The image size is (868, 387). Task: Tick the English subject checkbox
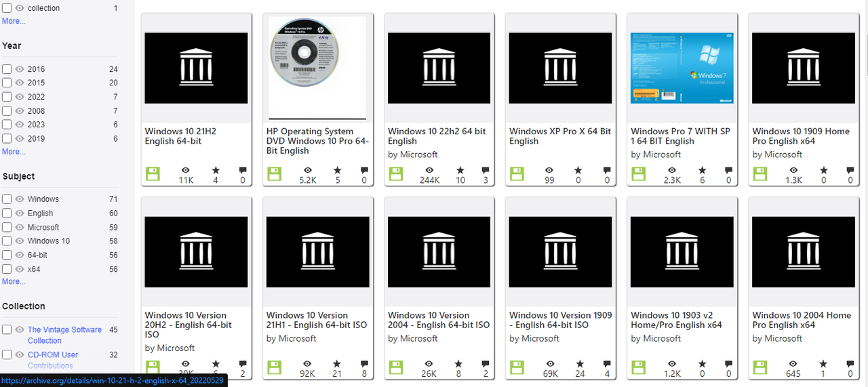[x=7, y=213]
